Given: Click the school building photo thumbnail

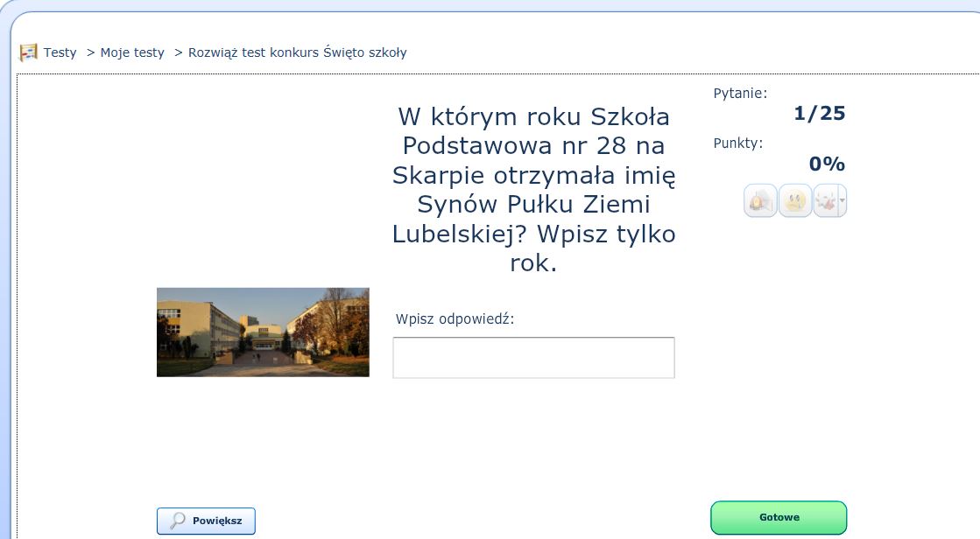Looking at the screenshot, I should pyautogui.click(x=263, y=332).
